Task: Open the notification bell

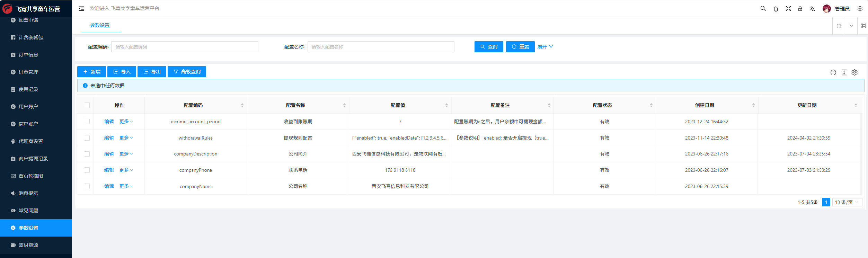Action: [x=776, y=9]
